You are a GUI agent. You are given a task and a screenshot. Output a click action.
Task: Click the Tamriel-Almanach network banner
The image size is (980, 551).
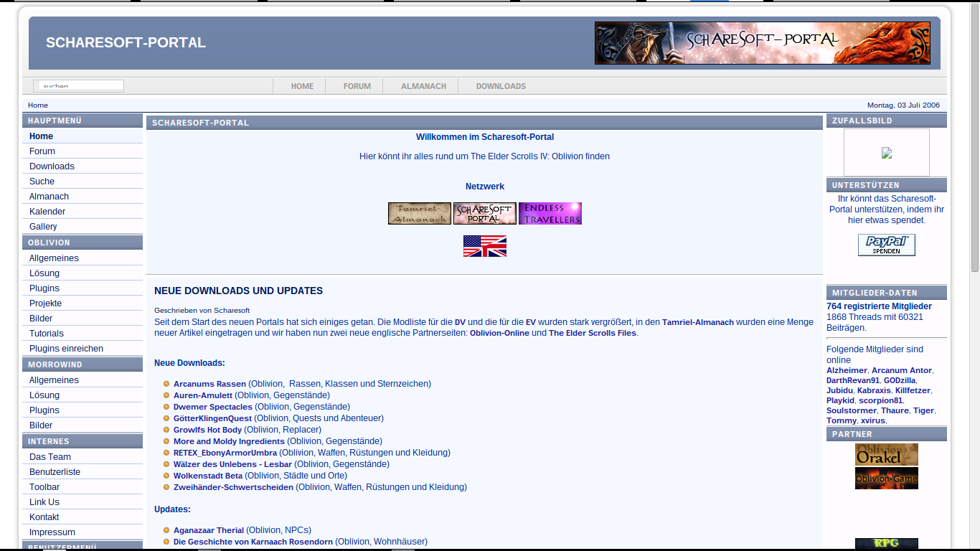tap(420, 213)
